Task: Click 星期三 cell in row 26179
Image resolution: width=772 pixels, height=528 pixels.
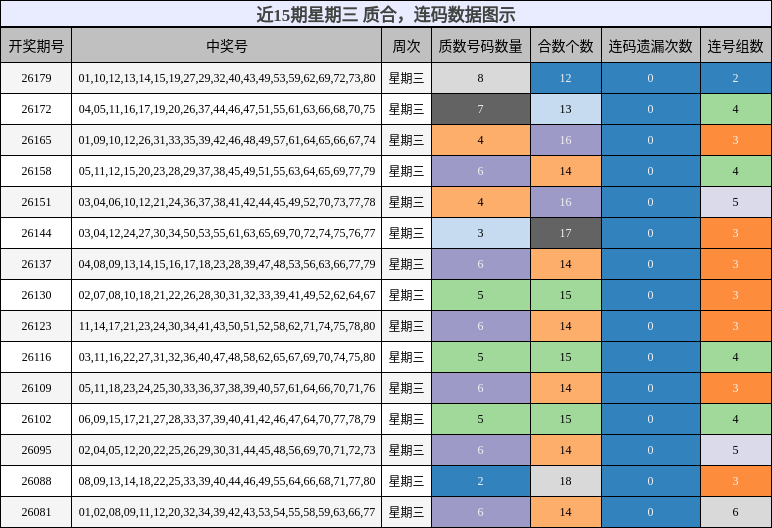Action: click(406, 78)
